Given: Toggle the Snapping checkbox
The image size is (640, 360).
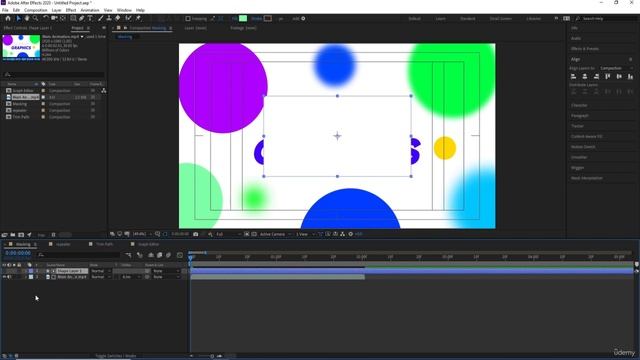Looking at the screenshot, I should pyautogui.click(x=188, y=18).
